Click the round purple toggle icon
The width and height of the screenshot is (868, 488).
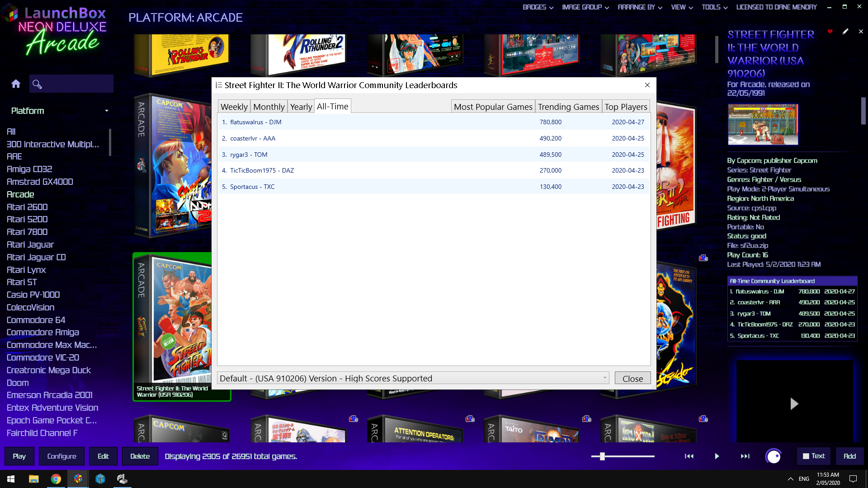[774, 456]
